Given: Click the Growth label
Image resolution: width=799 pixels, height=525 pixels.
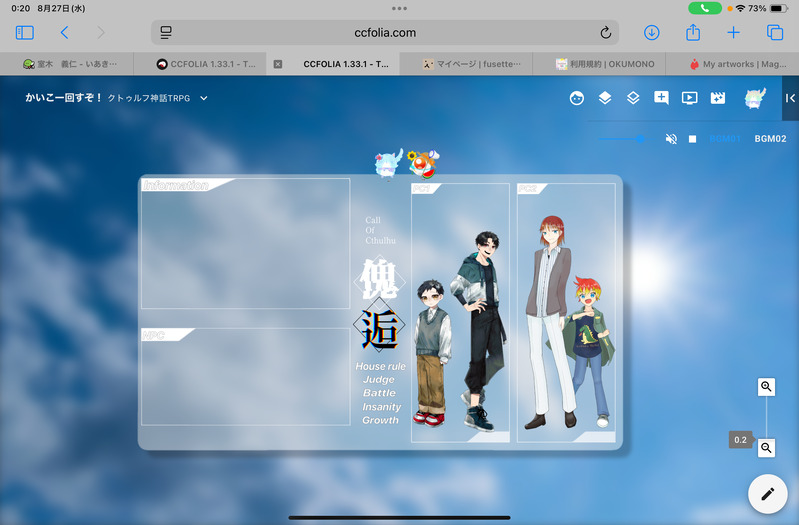Looking at the screenshot, I should pos(380,420).
